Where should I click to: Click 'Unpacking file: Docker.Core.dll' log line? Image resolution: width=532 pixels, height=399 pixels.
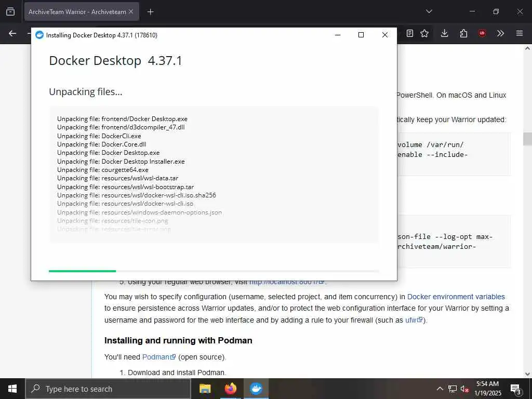pyautogui.click(x=101, y=144)
